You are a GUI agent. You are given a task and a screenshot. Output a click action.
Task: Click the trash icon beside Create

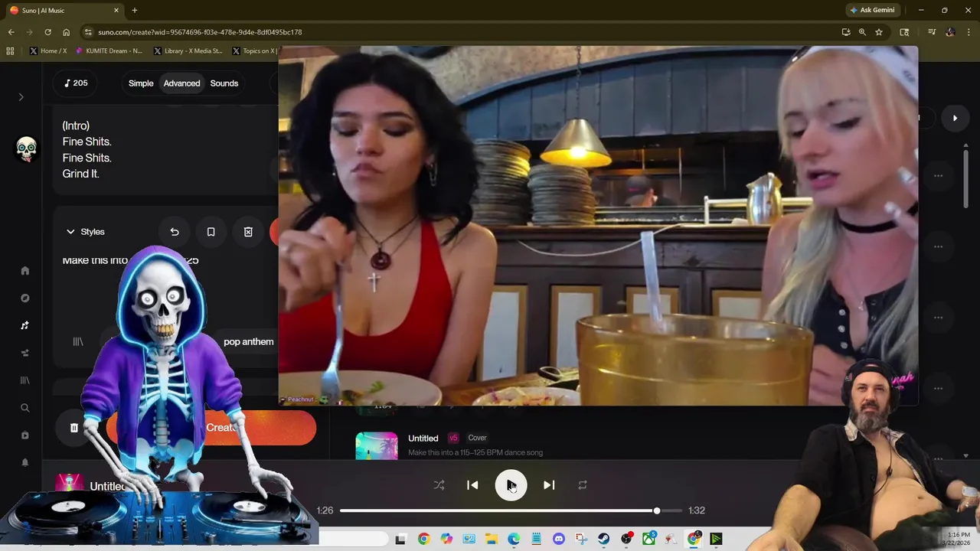pos(74,428)
